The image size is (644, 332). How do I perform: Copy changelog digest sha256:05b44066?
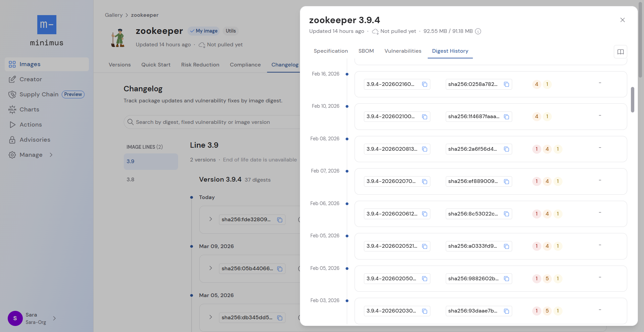pos(280,269)
